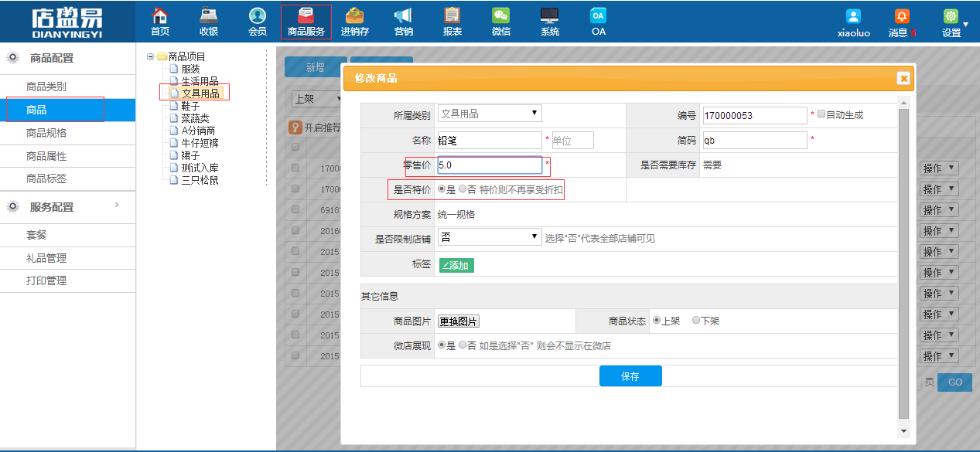
Task: Open the 报表 reports icon
Action: 452,15
